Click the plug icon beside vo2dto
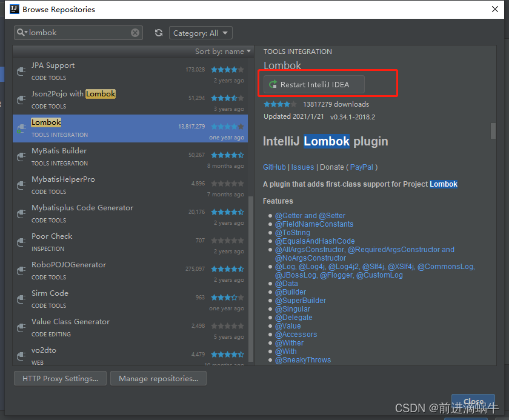509x420 pixels. 21,356
